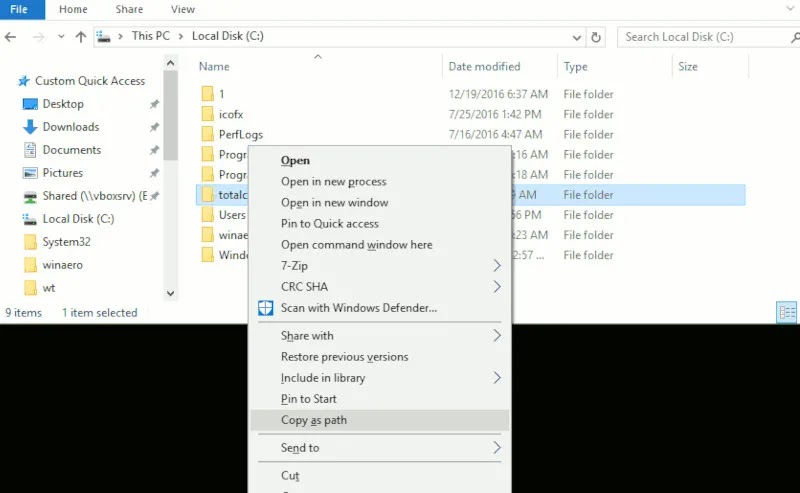Open the wt folder in navigation pane
Viewport: 800px width, 493px height.
[49, 287]
